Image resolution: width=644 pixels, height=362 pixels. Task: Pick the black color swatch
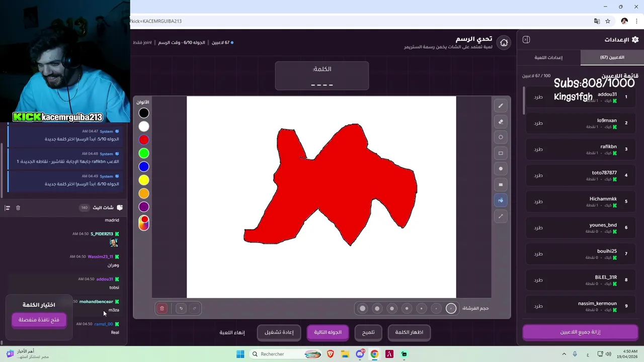tap(144, 113)
